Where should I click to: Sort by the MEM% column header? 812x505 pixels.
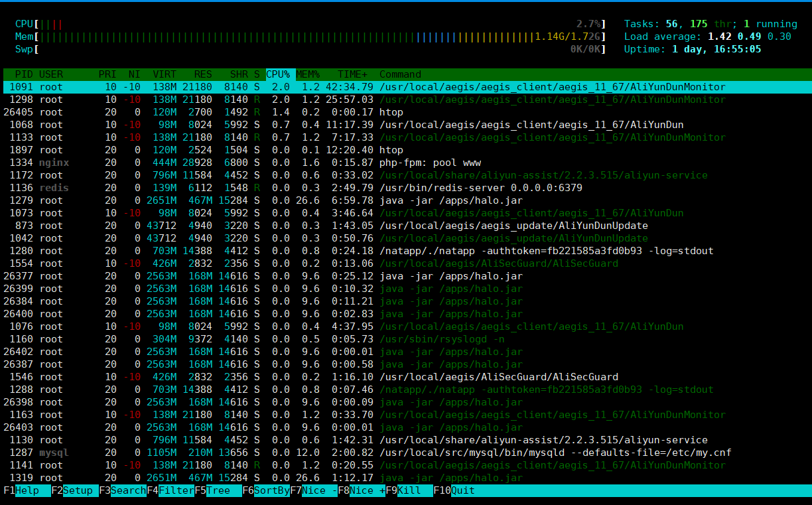click(x=308, y=74)
